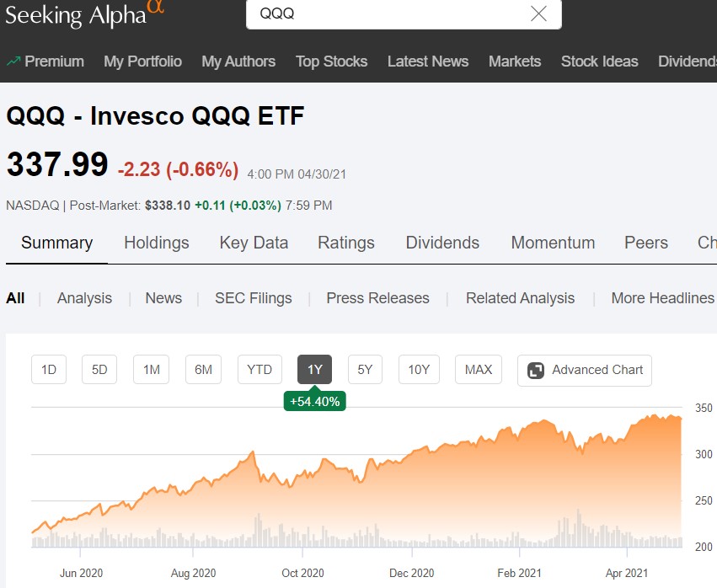Open the Holdings tab

point(157,243)
